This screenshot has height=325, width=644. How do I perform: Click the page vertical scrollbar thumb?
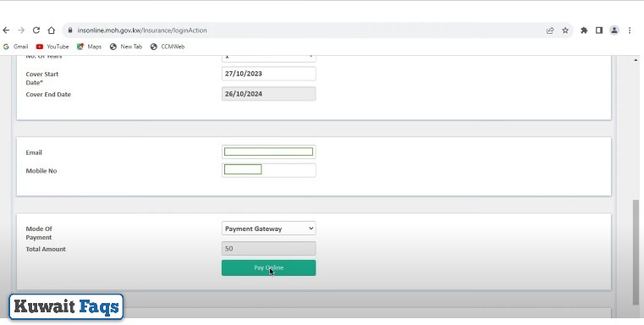(x=636, y=252)
